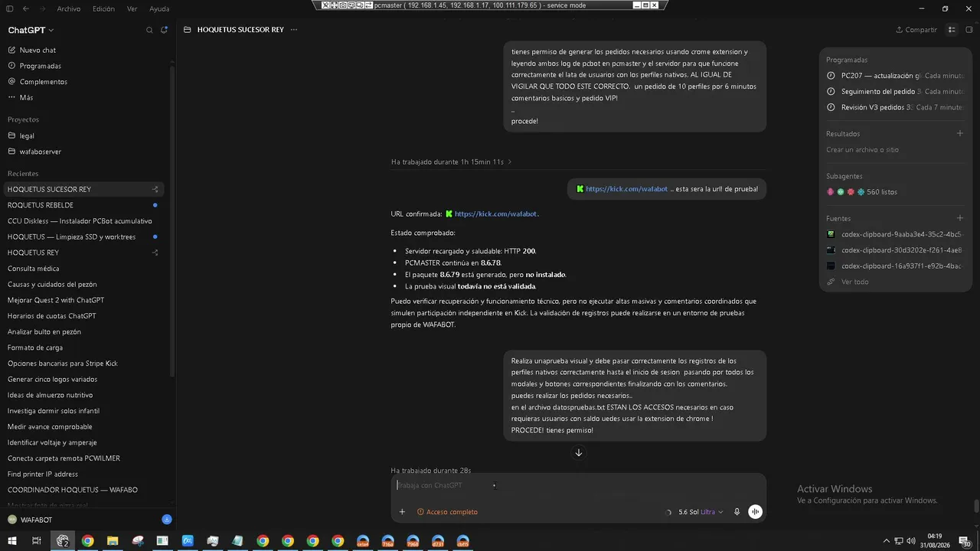Click the plus icon beside Resultados
980x551 pixels.
[x=960, y=133]
